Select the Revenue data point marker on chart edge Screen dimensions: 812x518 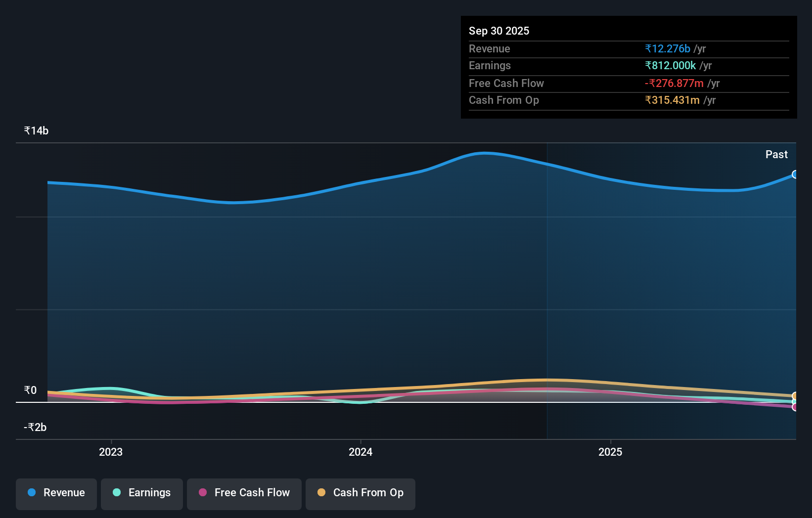coord(795,174)
